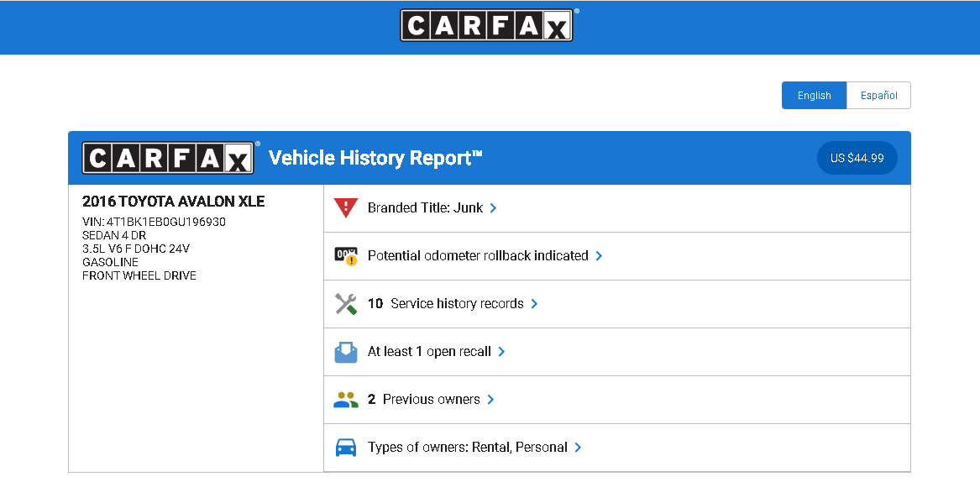Click the 2016 TOYOTA AVALON XLE heading

coord(174,202)
